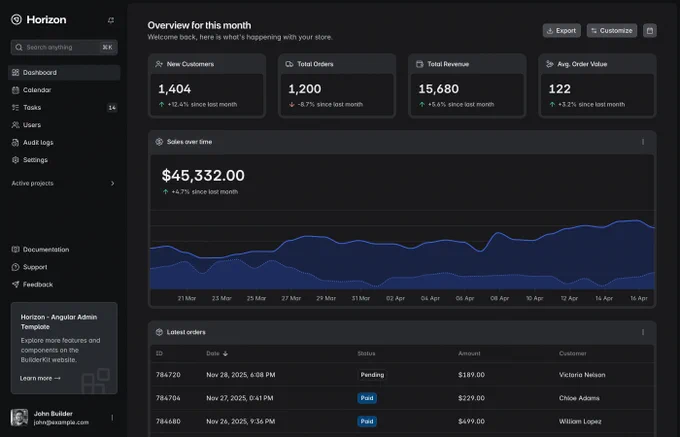This screenshot has width=680, height=437.
Task: Click the Documentation book icon
Action: (16, 249)
